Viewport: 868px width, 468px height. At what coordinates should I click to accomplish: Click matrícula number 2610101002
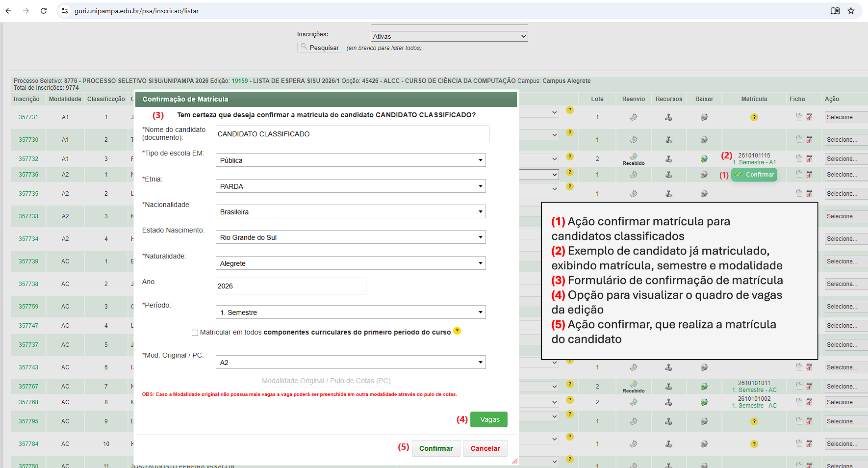(x=754, y=399)
